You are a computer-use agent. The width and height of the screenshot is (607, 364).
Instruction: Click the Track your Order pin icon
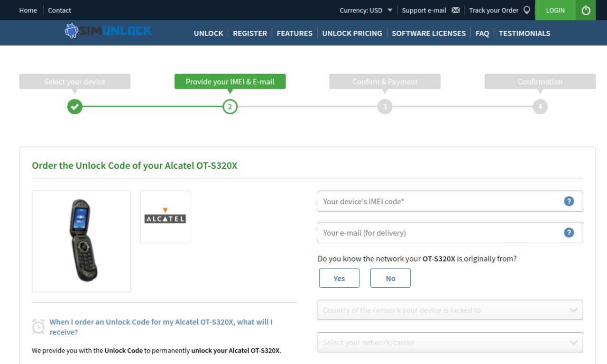point(526,10)
